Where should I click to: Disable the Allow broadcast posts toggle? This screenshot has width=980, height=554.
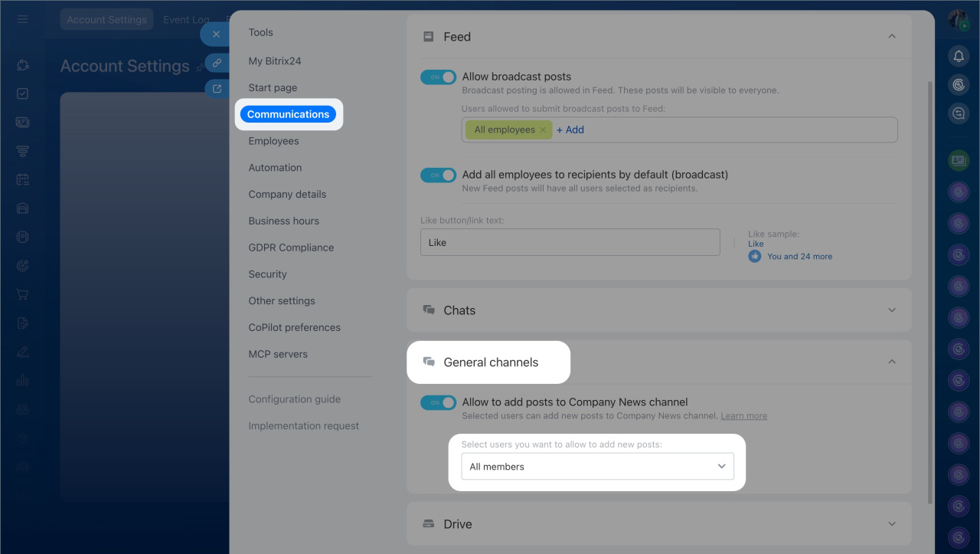point(438,77)
